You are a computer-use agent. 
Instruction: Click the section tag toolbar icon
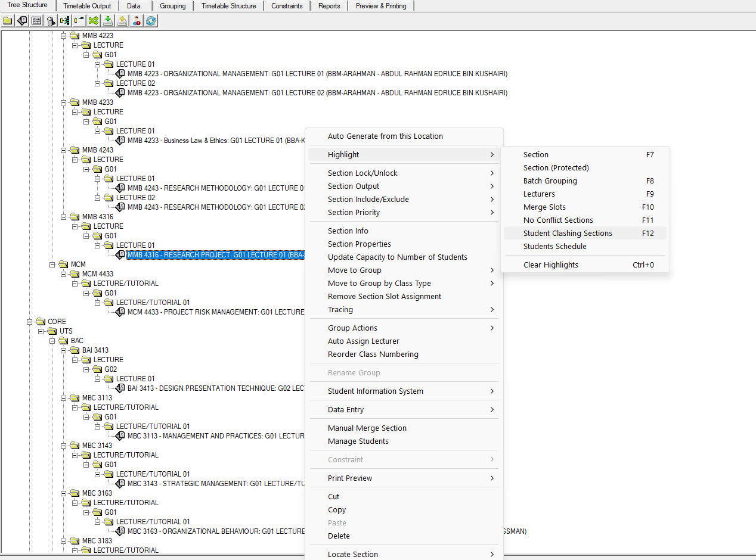pos(22,21)
